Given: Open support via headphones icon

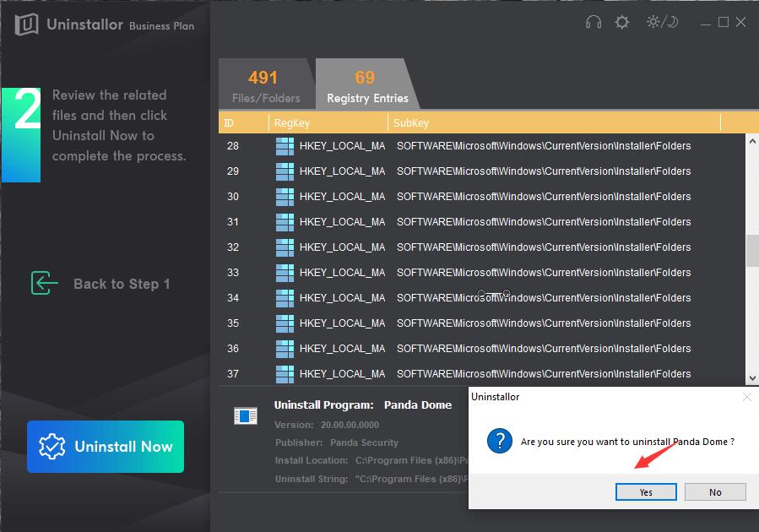Looking at the screenshot, I should [594, 22].
